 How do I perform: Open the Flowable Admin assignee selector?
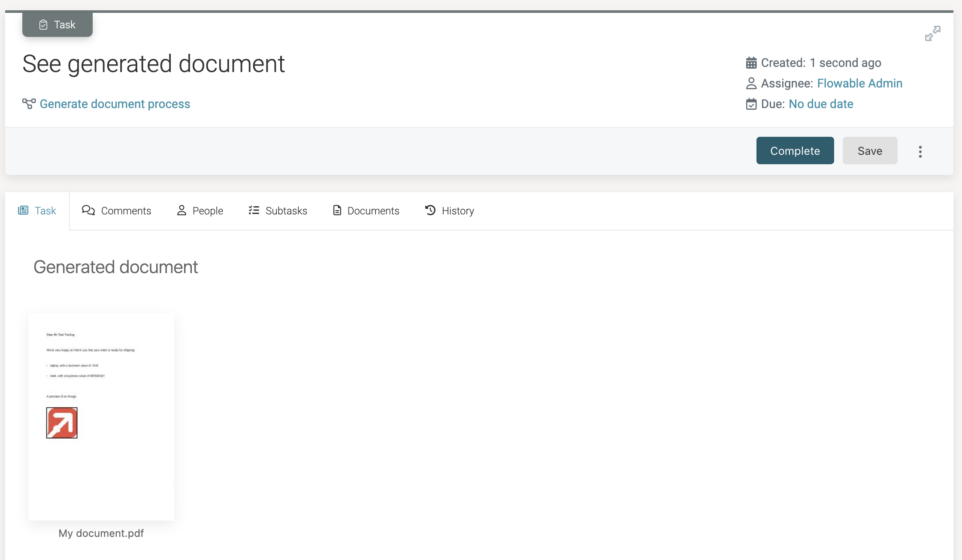860,83
